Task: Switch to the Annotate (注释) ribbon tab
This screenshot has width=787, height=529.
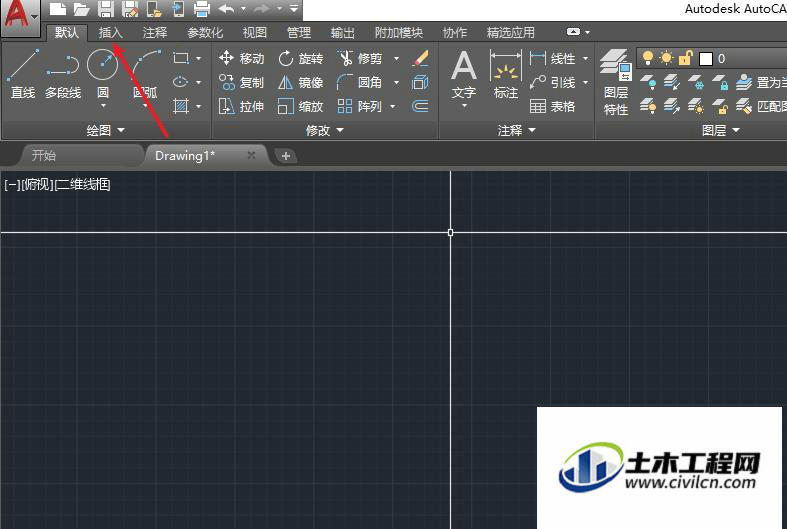Action: pos(155,33)
